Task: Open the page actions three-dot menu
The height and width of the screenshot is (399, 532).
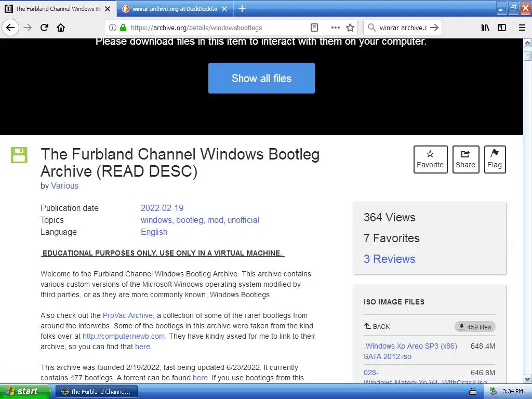Action: click(335, 28)
